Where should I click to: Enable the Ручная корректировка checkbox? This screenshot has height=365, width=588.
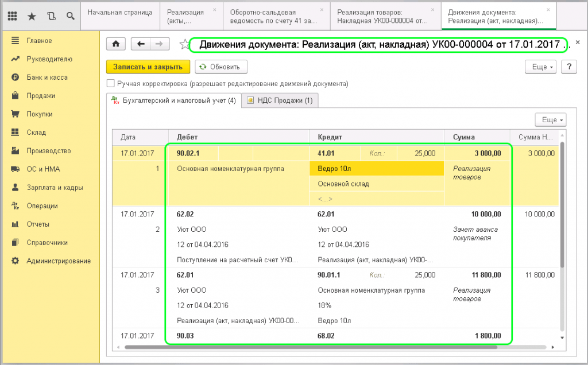point(111,84)
